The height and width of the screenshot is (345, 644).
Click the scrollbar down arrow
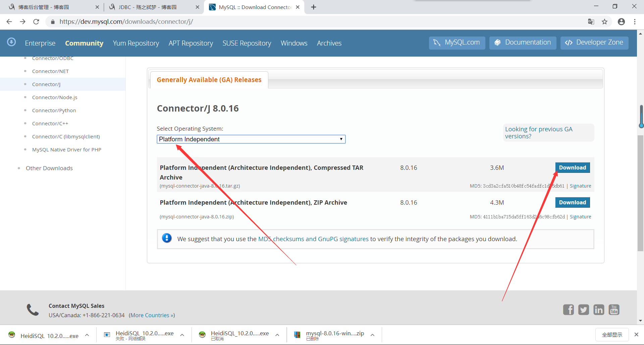641,321
